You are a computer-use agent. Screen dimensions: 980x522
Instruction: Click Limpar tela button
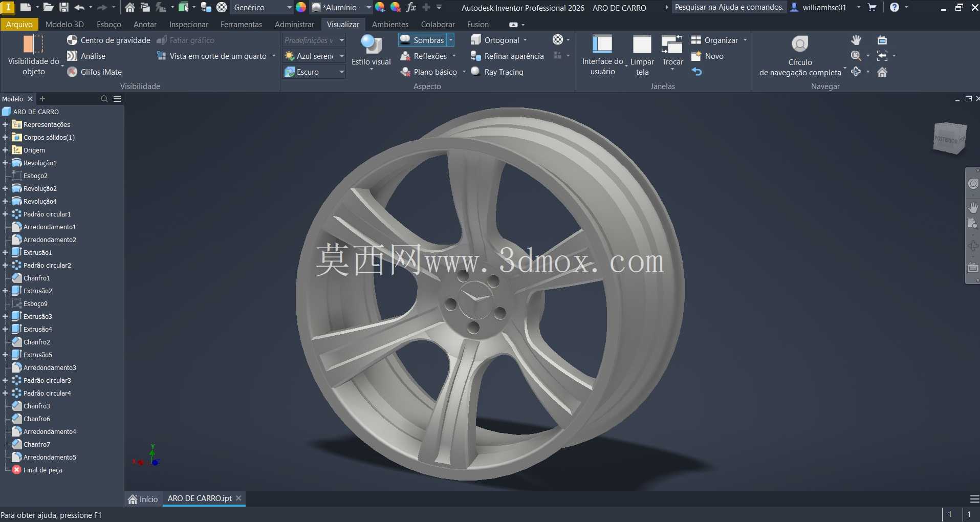[642, 55]
